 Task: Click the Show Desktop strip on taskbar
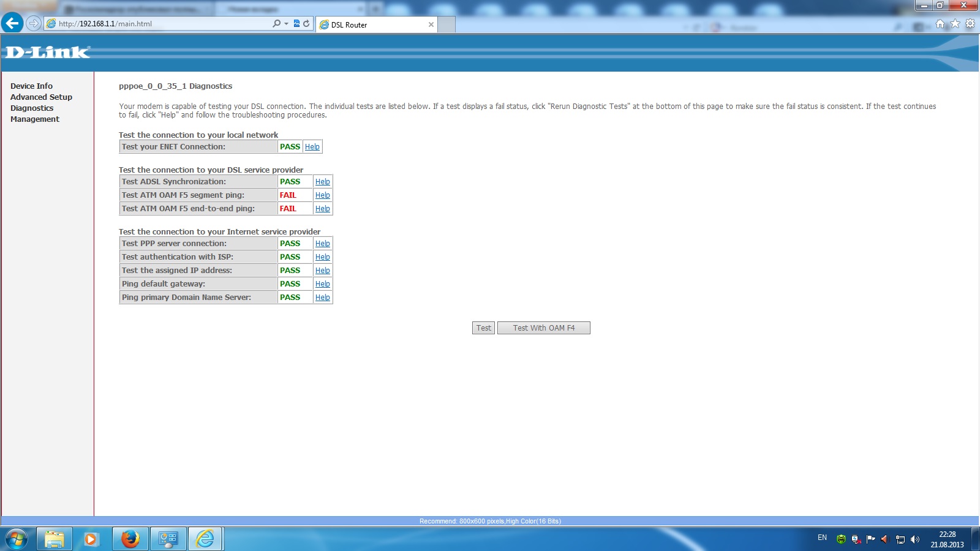[976, 539]
